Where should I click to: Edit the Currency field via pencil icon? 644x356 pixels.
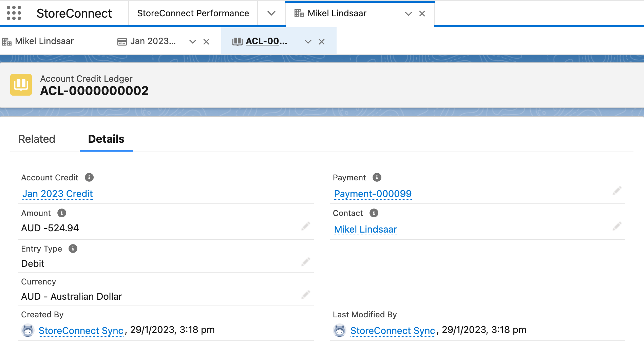coord(305,295)
